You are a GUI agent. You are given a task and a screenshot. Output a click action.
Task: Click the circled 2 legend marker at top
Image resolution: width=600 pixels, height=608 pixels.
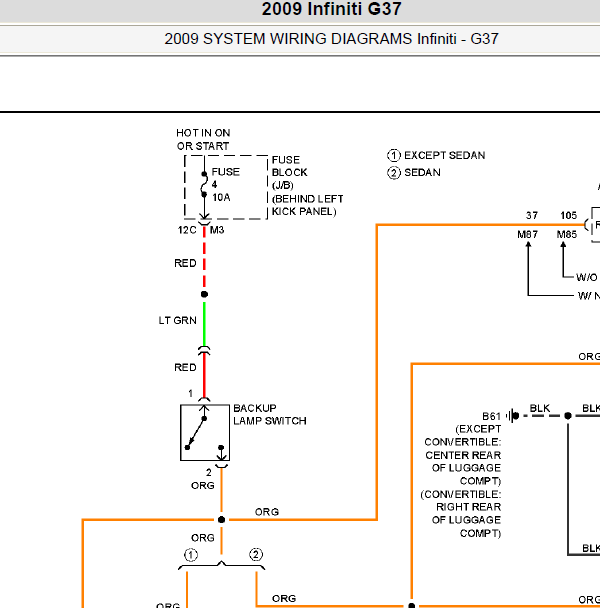pyautogui.click(x=394, y=173)
